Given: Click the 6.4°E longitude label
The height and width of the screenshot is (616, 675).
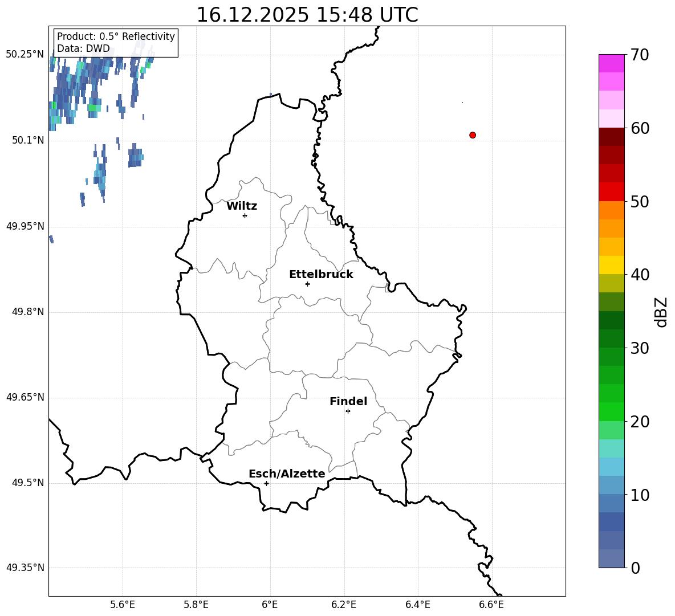Looking at the screenshot, I should point(417,605).
